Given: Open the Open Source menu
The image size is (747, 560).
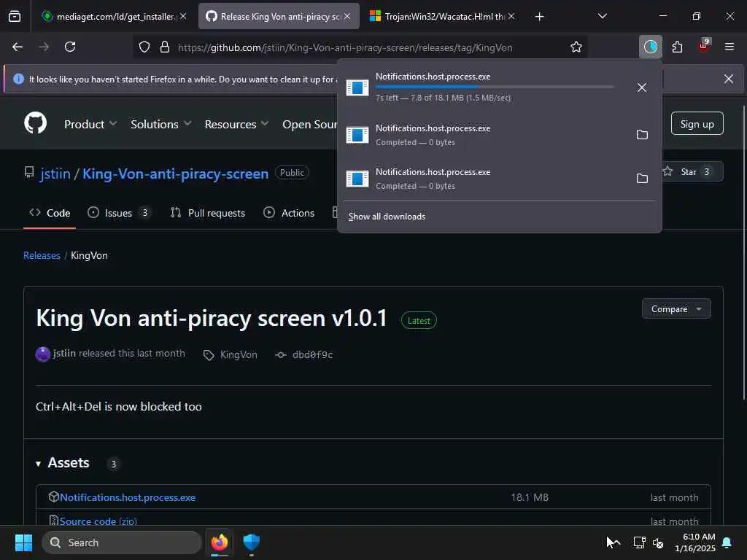Looking at the screenshot, I should point(309,124).
